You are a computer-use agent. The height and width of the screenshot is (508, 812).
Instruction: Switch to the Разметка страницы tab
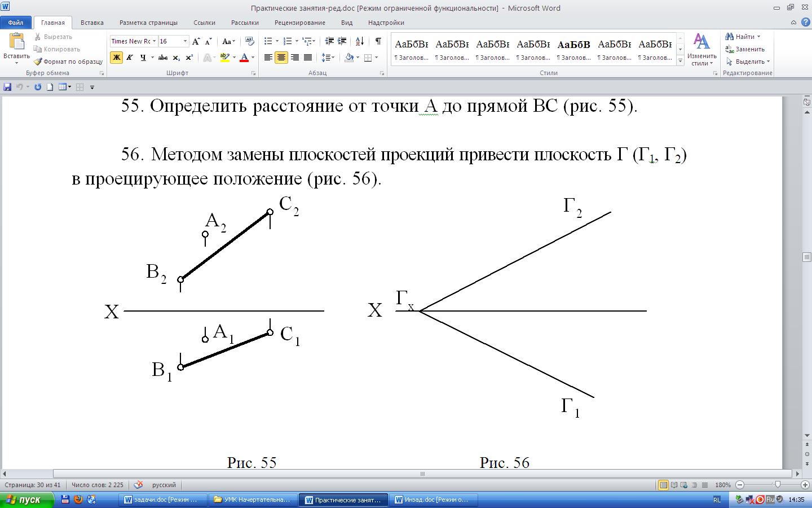coord(148,23)
